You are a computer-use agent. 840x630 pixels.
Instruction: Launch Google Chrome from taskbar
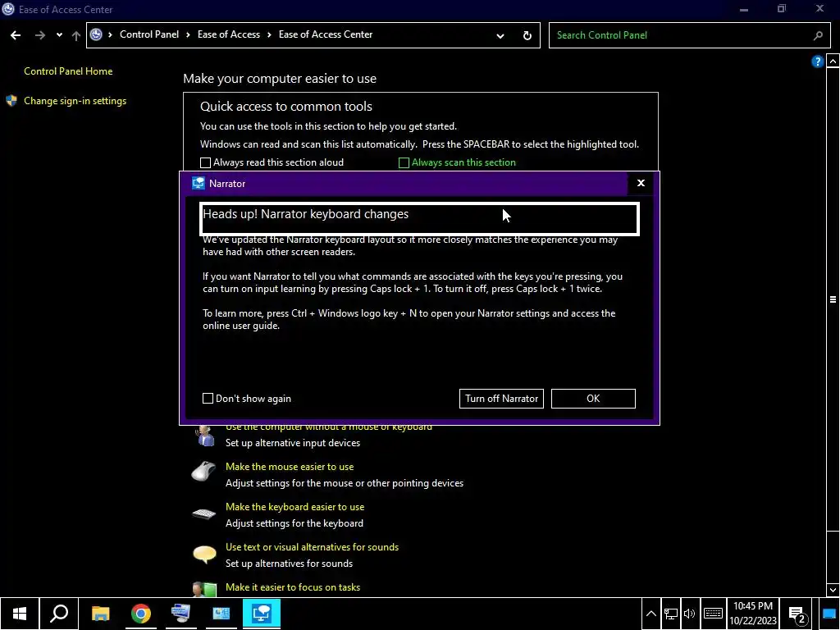tap(140, 614)
